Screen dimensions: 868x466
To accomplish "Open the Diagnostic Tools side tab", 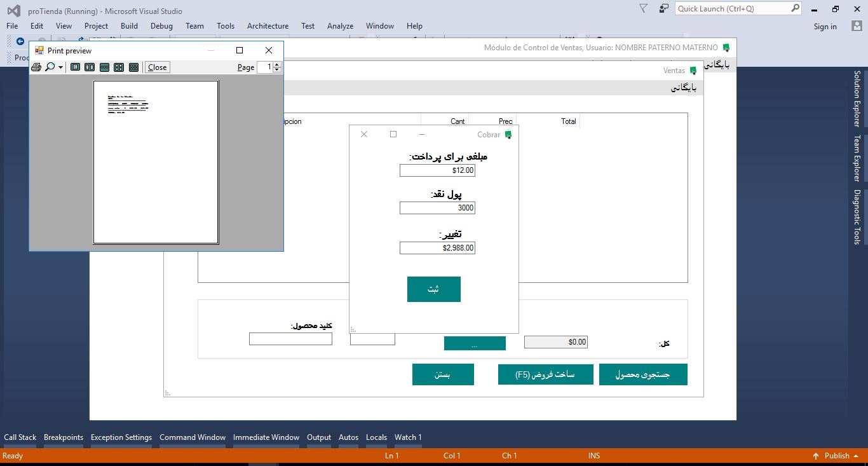I will (857, 217).
